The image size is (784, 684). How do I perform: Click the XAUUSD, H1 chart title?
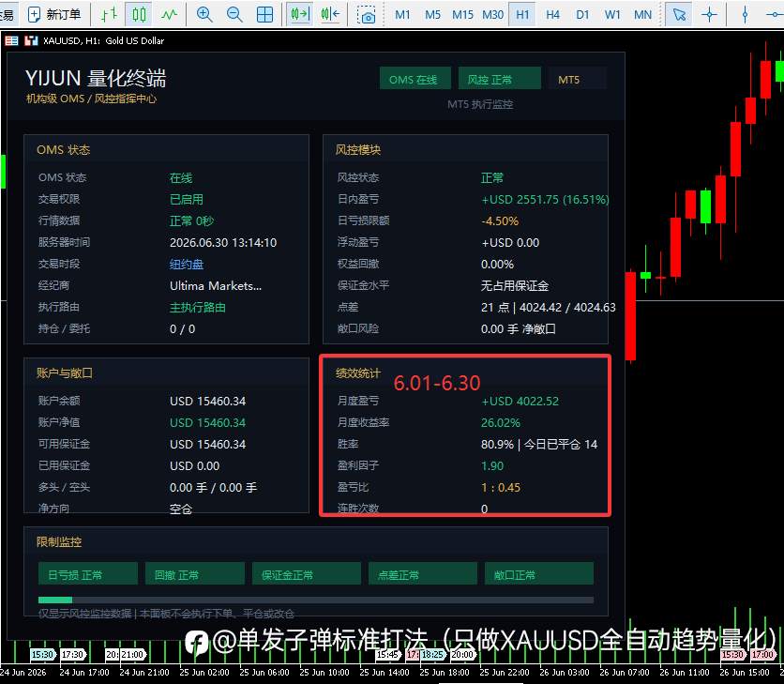pyautogui.click(x=103, y=40)
